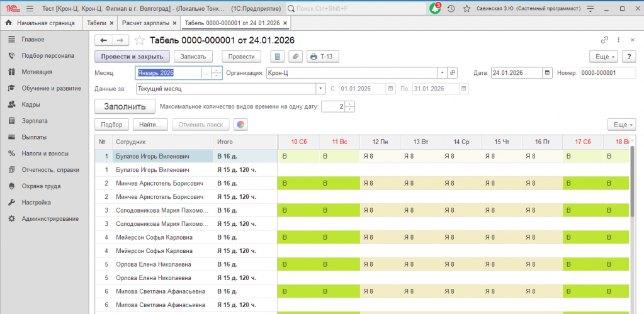Copy link to document icon
This screenshot has width=644, height=314.
(604, 40)
